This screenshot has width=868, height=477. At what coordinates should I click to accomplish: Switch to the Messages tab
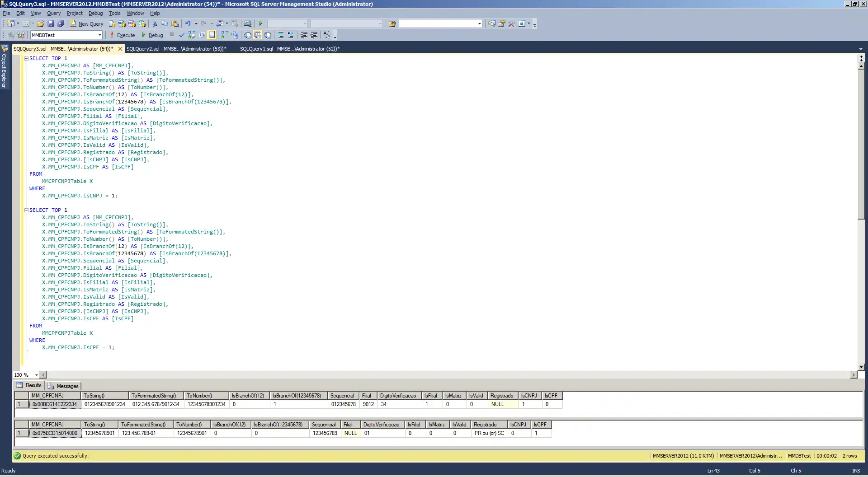click(63, 386)
